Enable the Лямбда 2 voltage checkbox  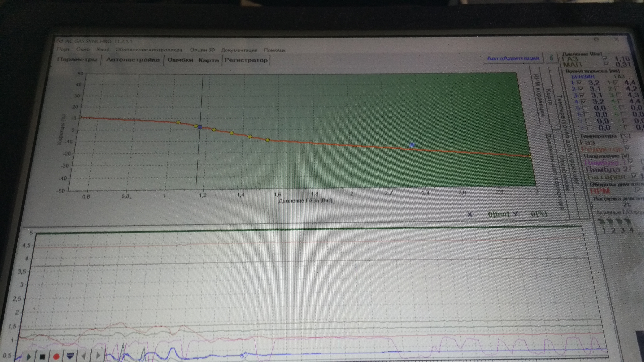(x=633, y=169)
